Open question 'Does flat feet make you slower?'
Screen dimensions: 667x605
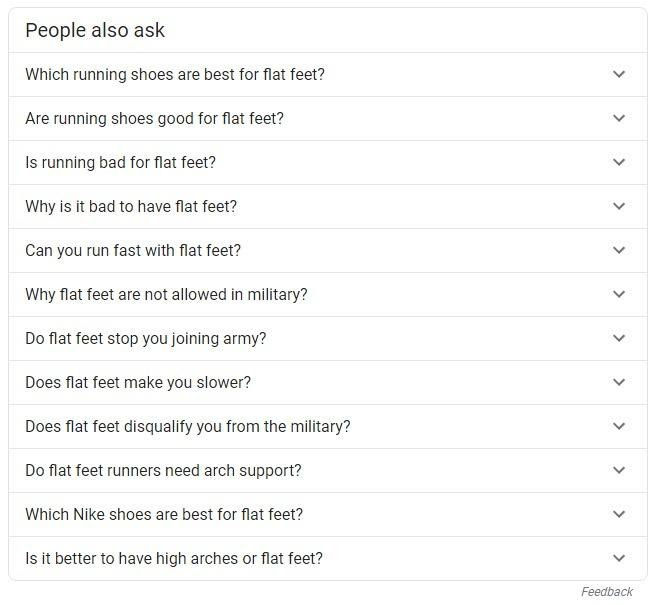coord(138,382)
